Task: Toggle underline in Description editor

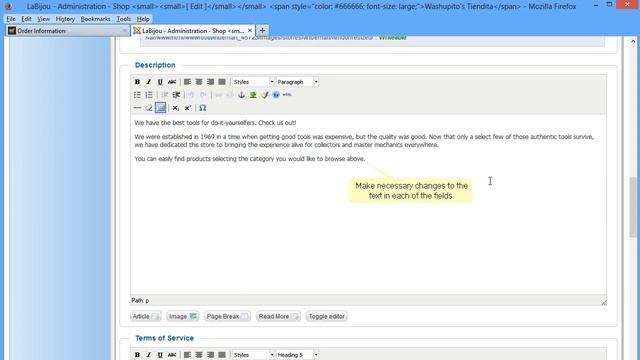Action: (160, 82)
